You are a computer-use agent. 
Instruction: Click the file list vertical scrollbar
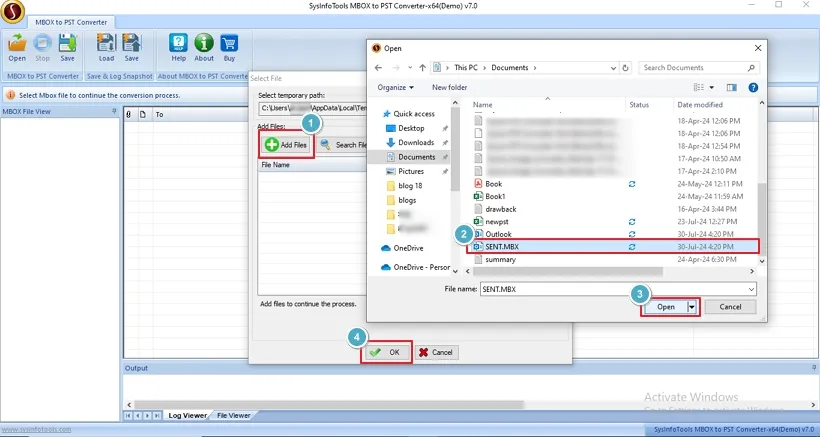[x=762, y=220]
